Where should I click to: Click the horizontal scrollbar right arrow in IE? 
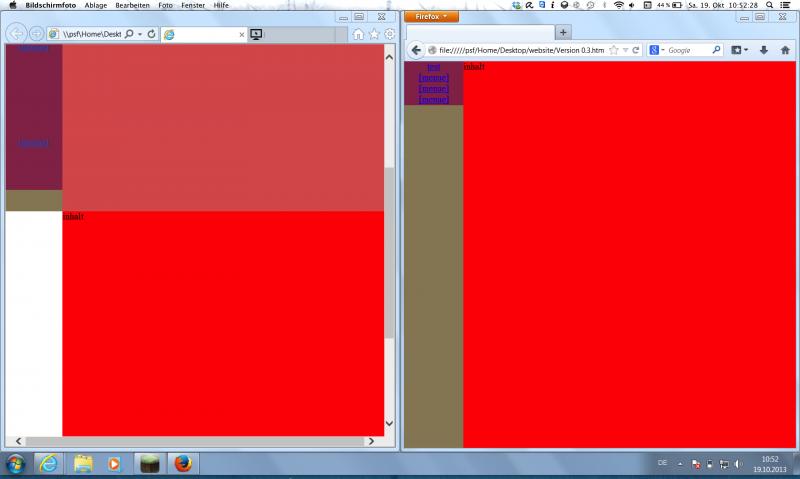click(x=371, y=441)
